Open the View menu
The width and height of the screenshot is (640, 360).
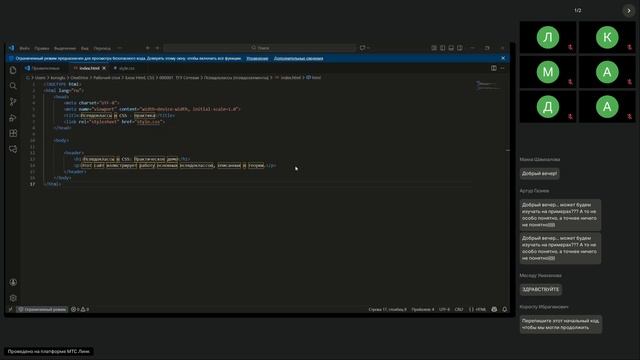coord(84,48)
